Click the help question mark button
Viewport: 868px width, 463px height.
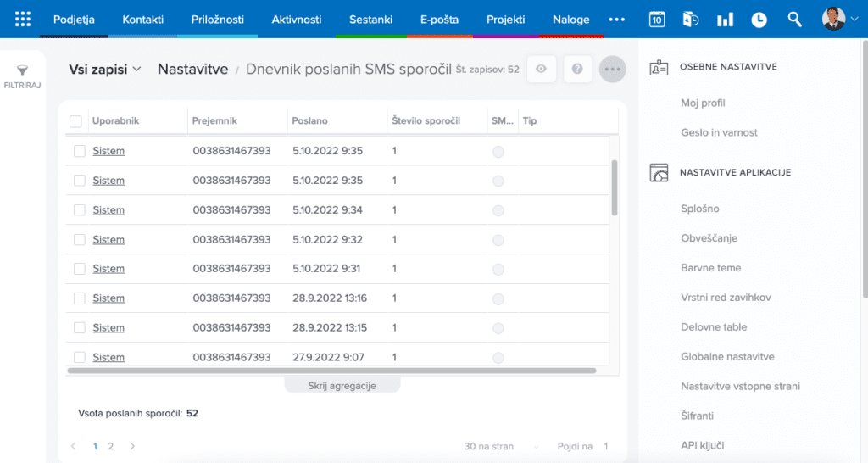click(577, 69)
